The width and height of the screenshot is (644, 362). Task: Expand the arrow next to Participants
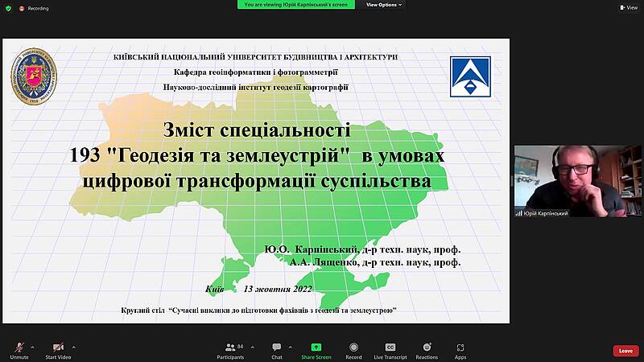pyautogui.click(x=252, y=346)
